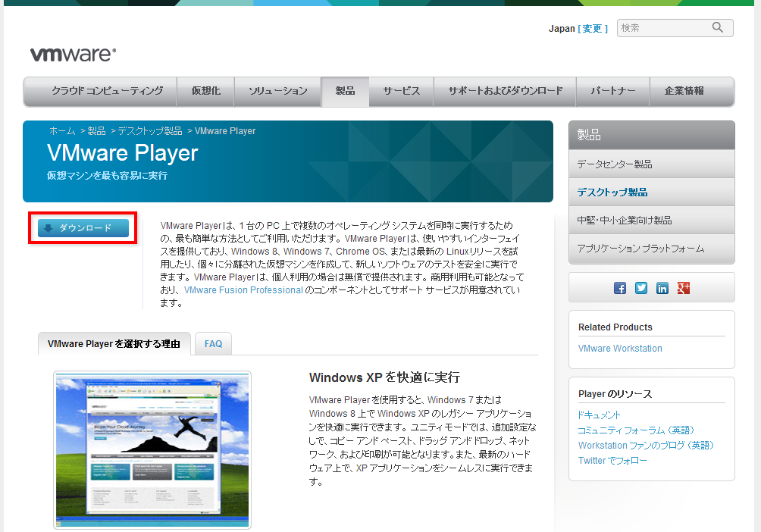Open the クラウド コンピューティング menu
Image resolution: width=761 pixels, height=532 pixels.
(x=100, y=91)
